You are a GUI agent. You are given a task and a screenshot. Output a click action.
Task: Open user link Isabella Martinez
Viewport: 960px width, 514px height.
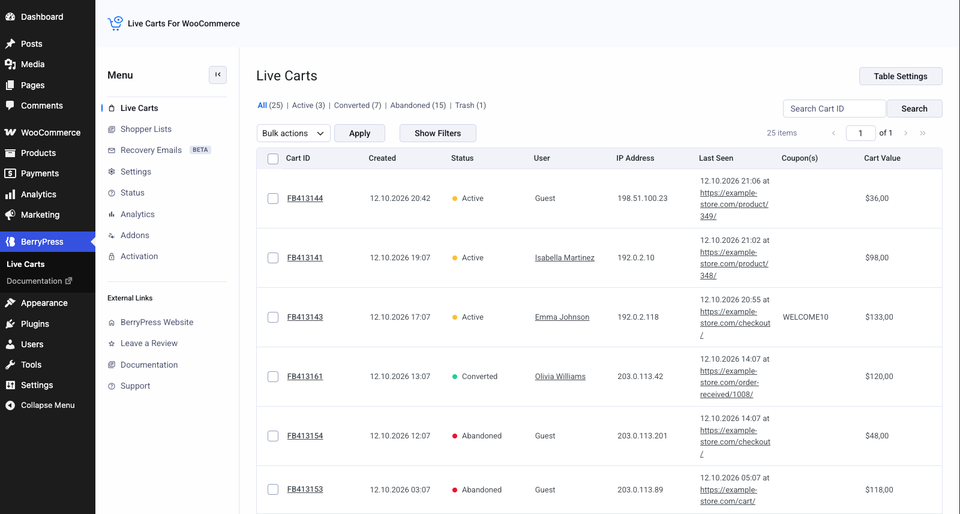(564, 258)
